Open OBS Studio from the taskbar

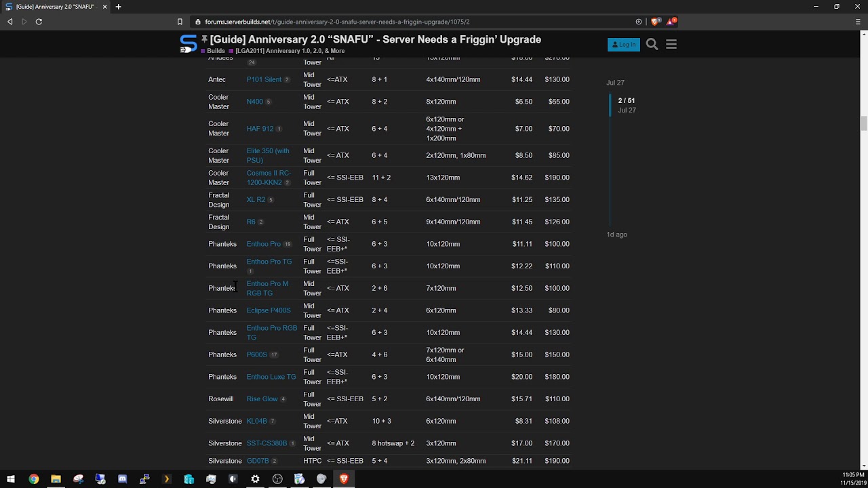click(277, 479)
